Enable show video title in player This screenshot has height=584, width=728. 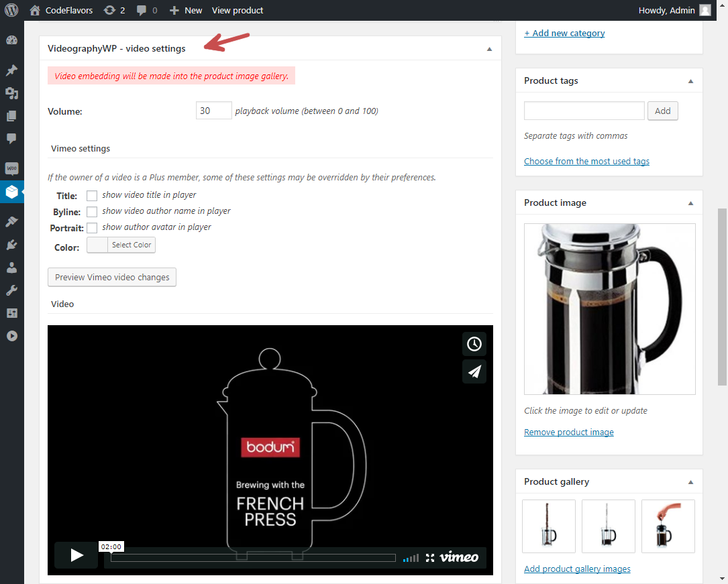92,195
